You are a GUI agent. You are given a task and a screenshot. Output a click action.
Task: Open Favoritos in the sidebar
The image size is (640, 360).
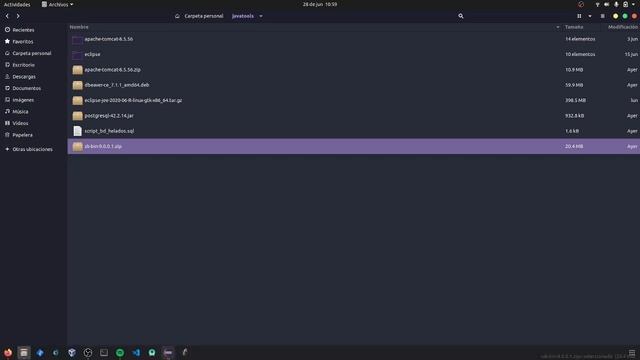22,42
